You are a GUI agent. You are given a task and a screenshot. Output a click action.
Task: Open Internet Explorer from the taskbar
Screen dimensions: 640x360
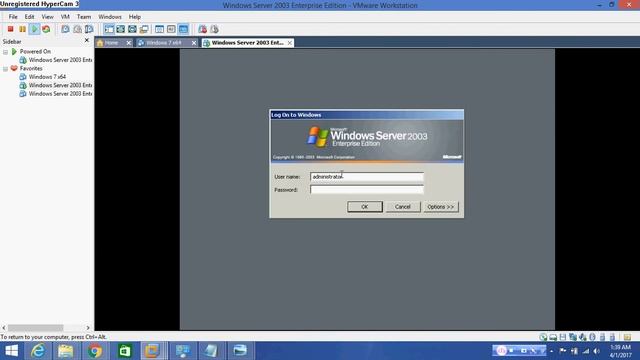38,351
